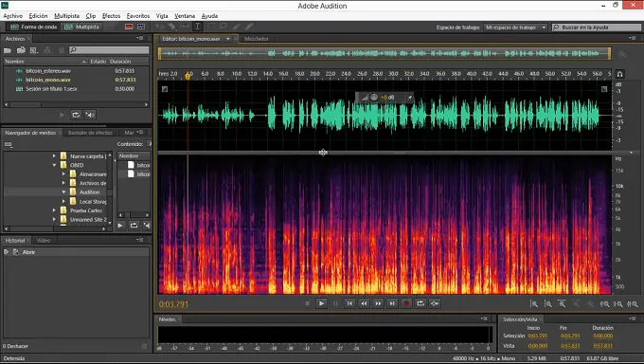The height and width of the screenshot is (364, 644).
Task: Start recording with the red Record button
Action: click(x=406, y=303)
